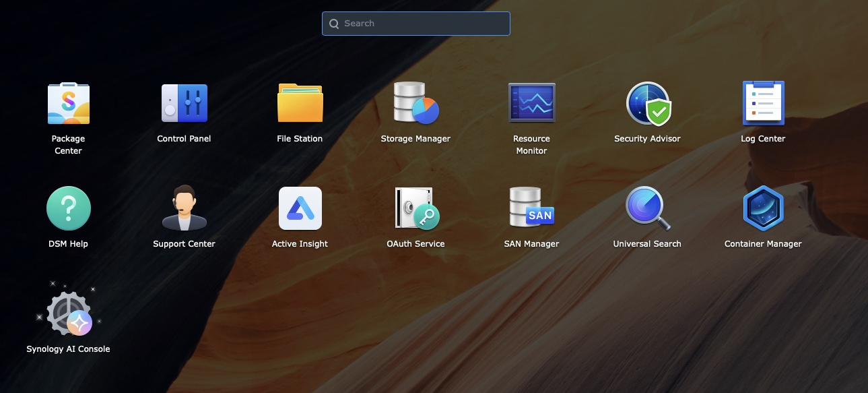868x393 pixels.
Task: Launch SAN Manager
Action: [x=531, y=208]
